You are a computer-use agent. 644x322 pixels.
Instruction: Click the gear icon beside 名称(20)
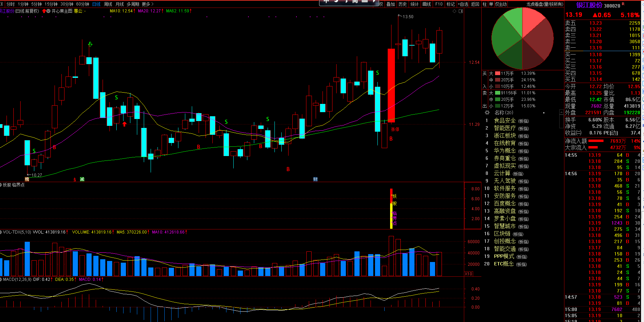[487, 112]
